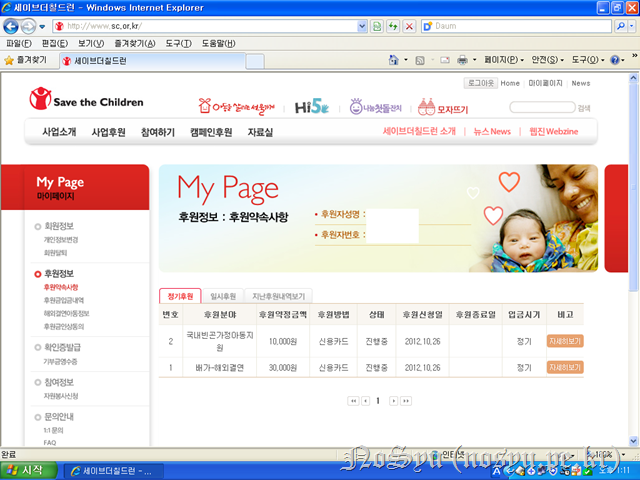Click the site search input field
Image resolution: width=640 pixels, height=480 pixels.
pos(541,107)
